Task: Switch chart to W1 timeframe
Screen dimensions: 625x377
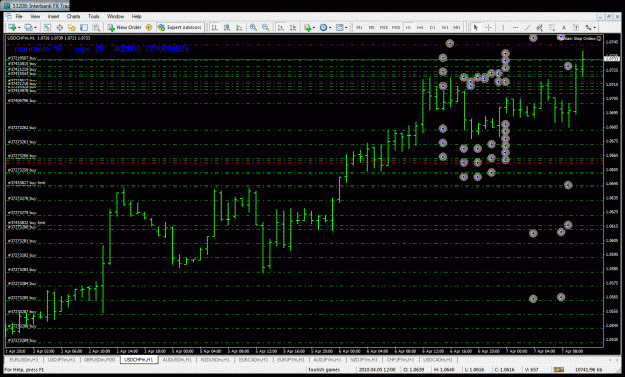Action: tap(445, 27)
